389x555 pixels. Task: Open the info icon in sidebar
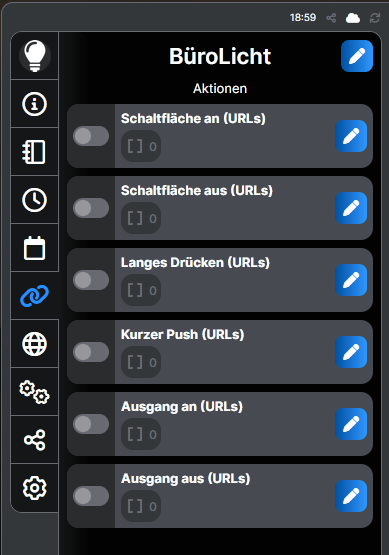click(35, 104)
